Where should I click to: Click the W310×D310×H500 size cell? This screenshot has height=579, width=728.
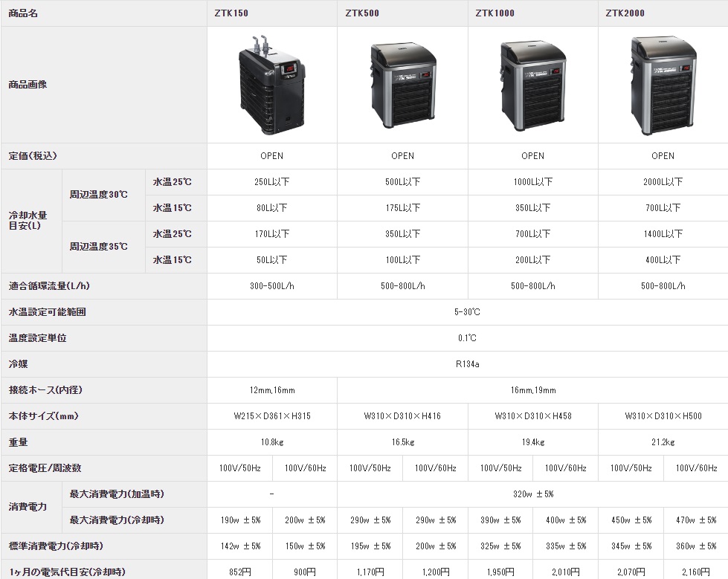[663, 415]
